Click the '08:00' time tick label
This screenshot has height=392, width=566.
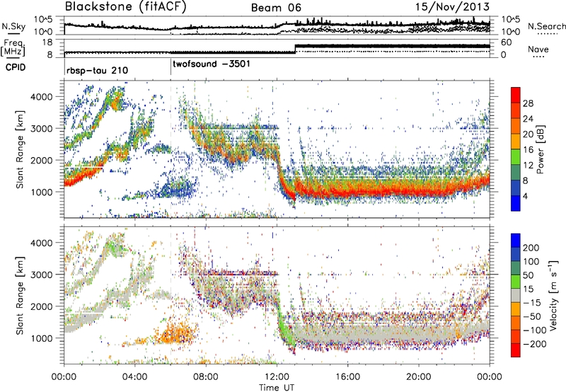(206, 377)
